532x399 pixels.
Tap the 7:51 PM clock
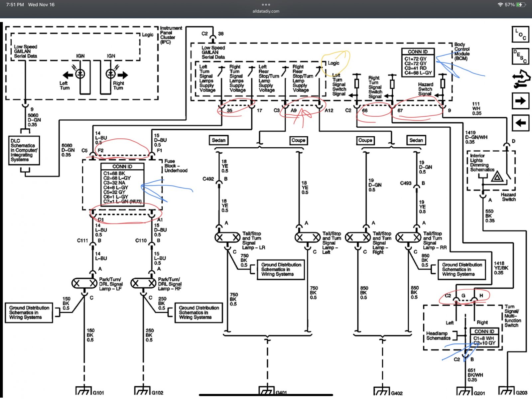(15, 5)
